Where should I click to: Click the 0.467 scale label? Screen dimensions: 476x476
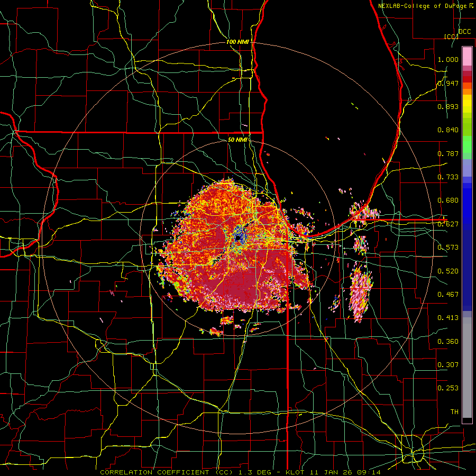(x=448, y=295)
